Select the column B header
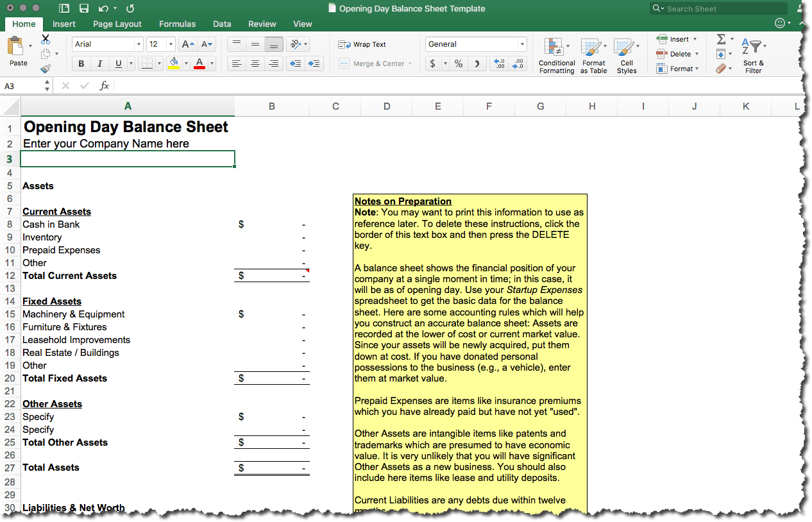Viewport: 812px width, 522px height. [272, 106]
